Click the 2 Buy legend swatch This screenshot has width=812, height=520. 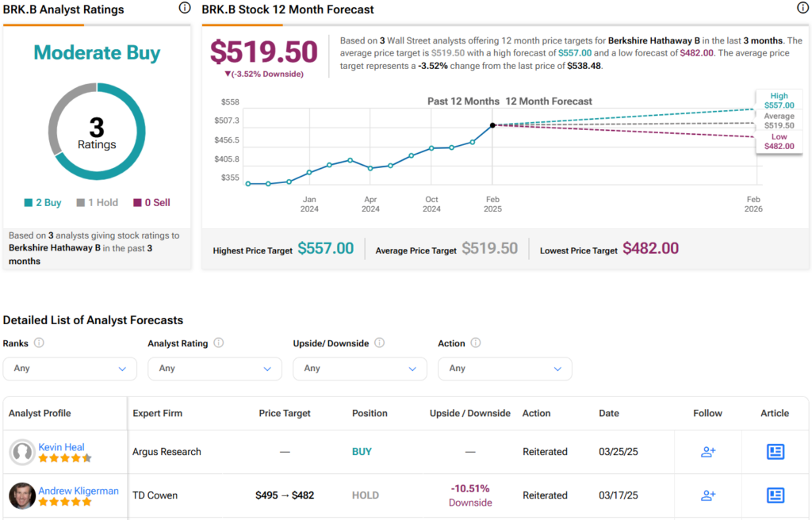point(29,202)
